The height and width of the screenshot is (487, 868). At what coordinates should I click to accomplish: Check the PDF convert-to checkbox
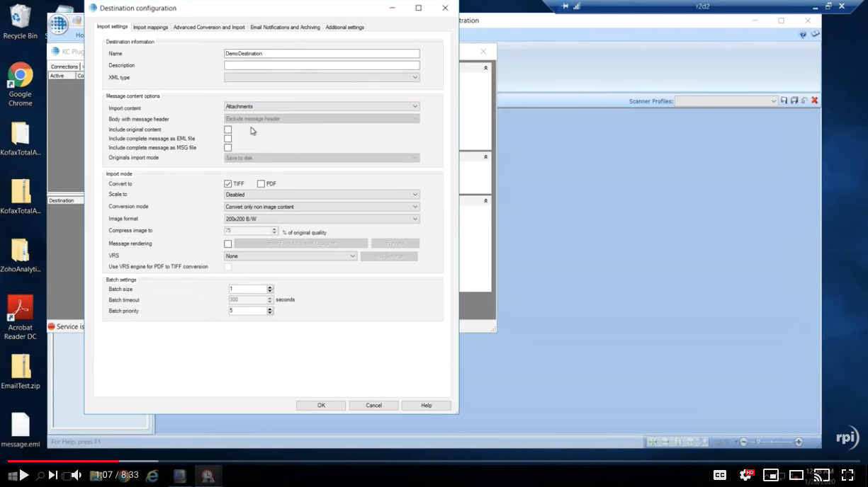coord(261,184)
